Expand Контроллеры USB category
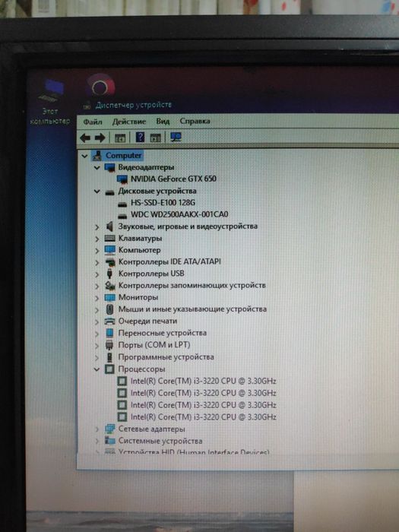Viewport: 399px width, 532px height. pos(97,274)
